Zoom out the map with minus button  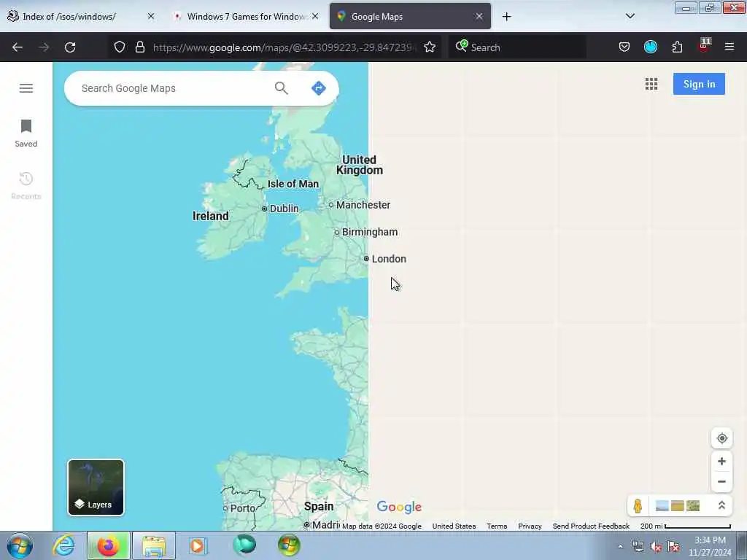click(721, 481)
